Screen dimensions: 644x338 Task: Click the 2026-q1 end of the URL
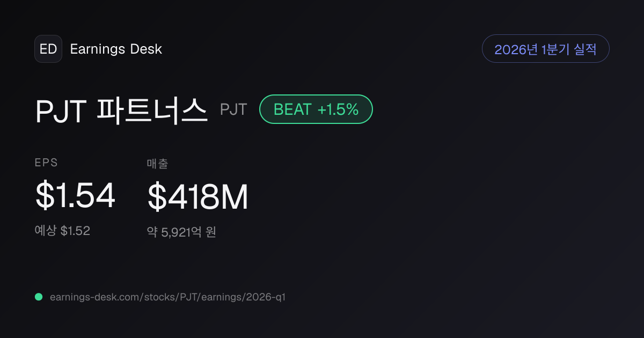(266, 297)
